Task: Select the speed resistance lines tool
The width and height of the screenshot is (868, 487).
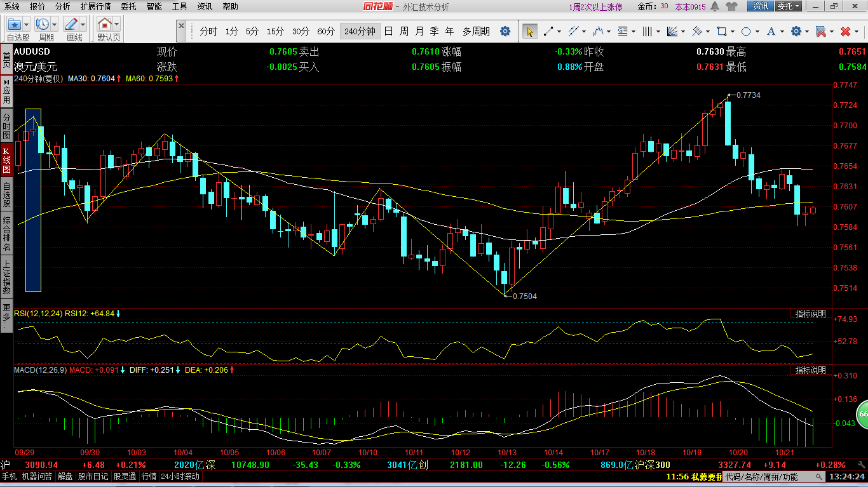Action: coord(697,31)
